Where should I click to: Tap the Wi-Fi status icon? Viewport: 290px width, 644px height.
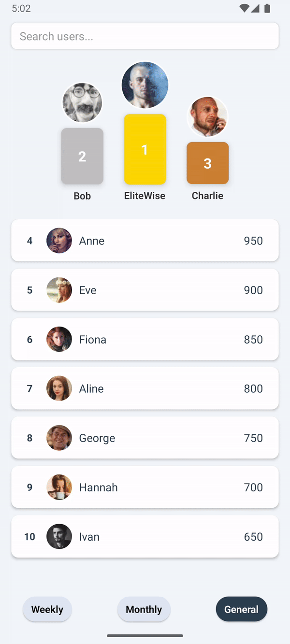[244, 8]
